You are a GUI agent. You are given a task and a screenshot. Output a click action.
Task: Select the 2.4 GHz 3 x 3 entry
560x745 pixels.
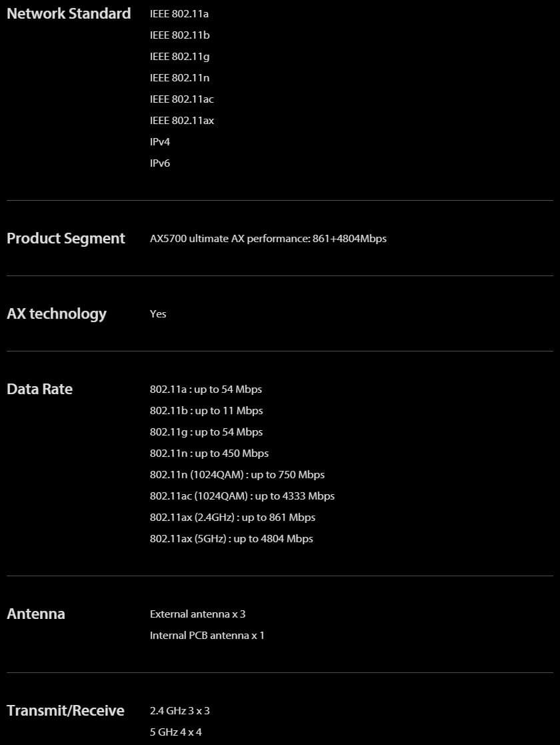pyautogui.click(x=179, y=711)
